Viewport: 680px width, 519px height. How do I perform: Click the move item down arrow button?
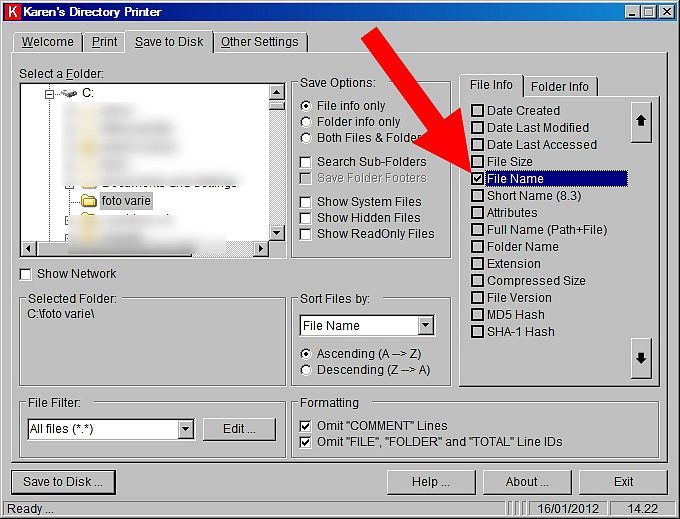pyautogui.click(x=641, y=358)
